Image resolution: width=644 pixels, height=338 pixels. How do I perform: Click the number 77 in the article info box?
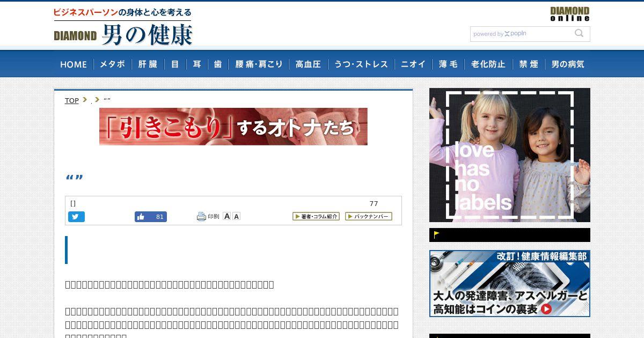(374, 203)
